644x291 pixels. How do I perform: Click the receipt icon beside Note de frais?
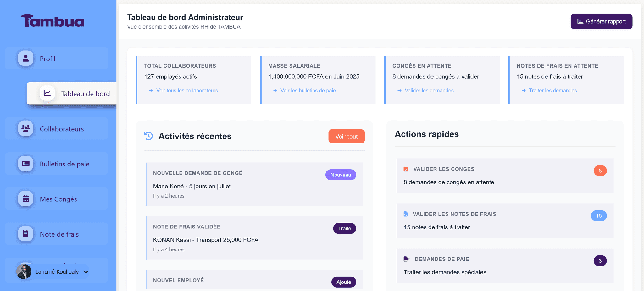(25, 234)
